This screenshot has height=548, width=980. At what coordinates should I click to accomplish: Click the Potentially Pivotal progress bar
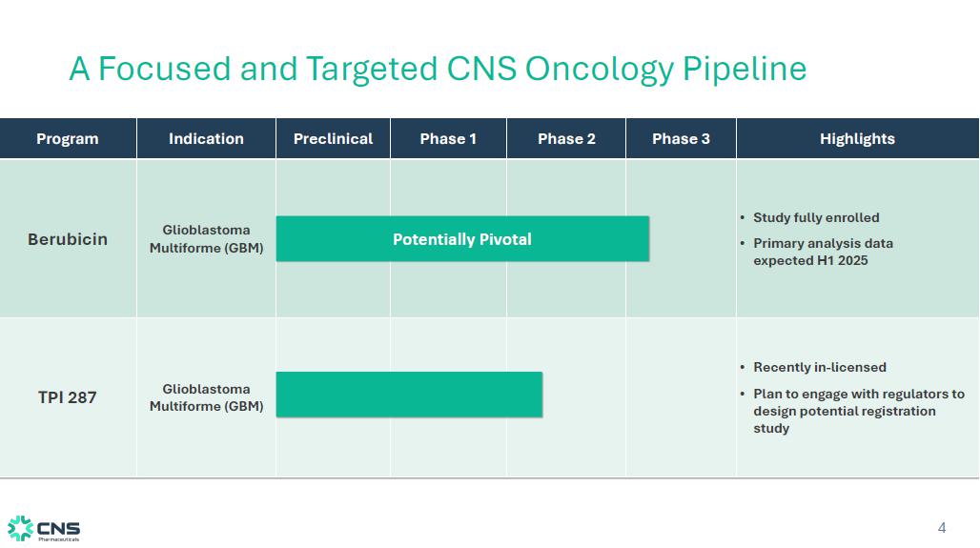click(x=462, y=239)
